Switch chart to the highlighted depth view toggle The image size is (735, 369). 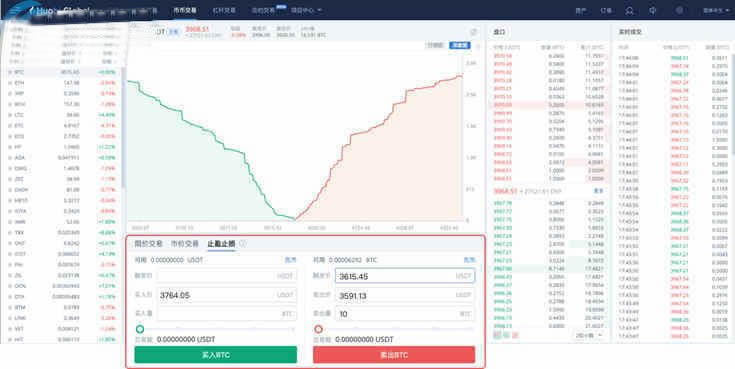[459, 45]
